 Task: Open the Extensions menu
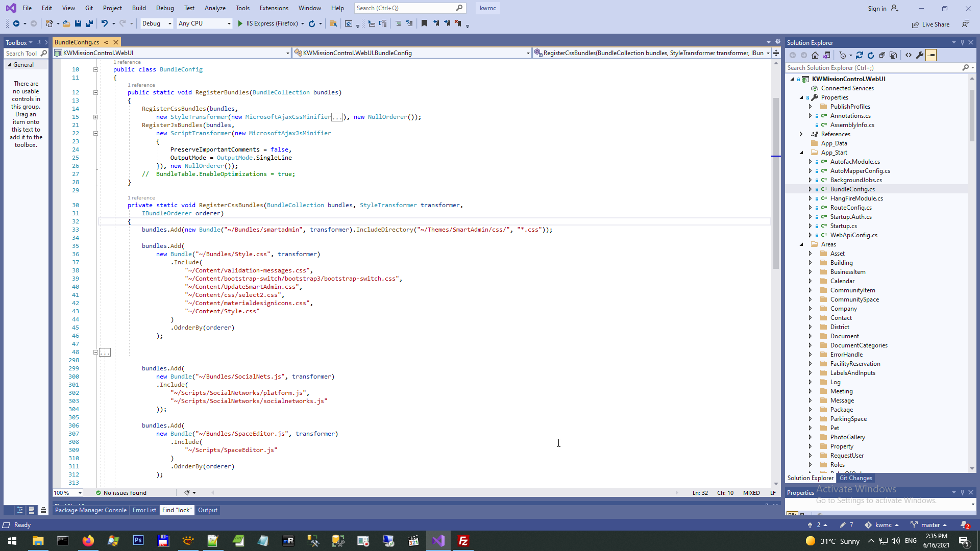pos(274,8)
